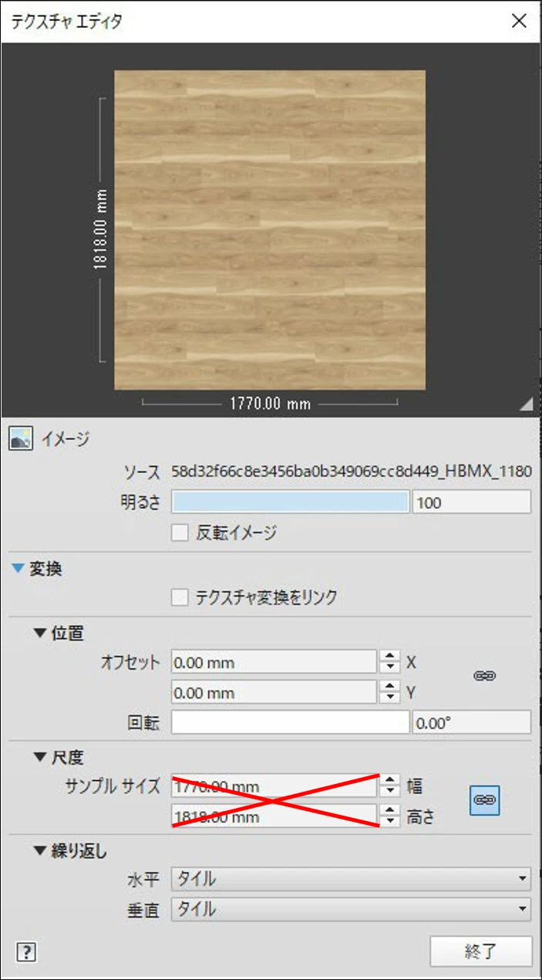Collapse the 変換 section
542x980 pixels.
click(19, 569)
